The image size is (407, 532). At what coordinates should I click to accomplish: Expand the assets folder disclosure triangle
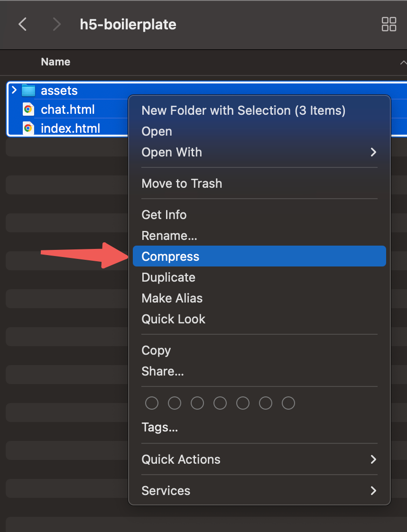pos(14,90)
